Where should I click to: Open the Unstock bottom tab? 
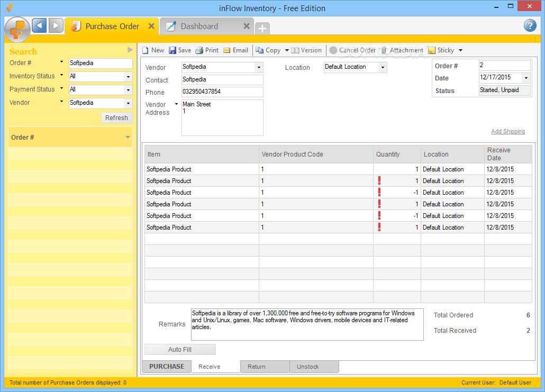click(x=314, y=366)
